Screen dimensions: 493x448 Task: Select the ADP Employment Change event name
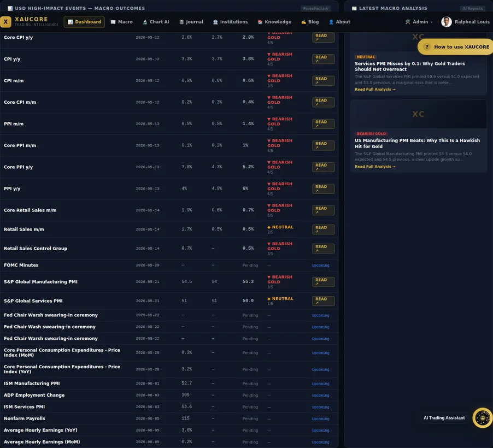click(34, 395)
